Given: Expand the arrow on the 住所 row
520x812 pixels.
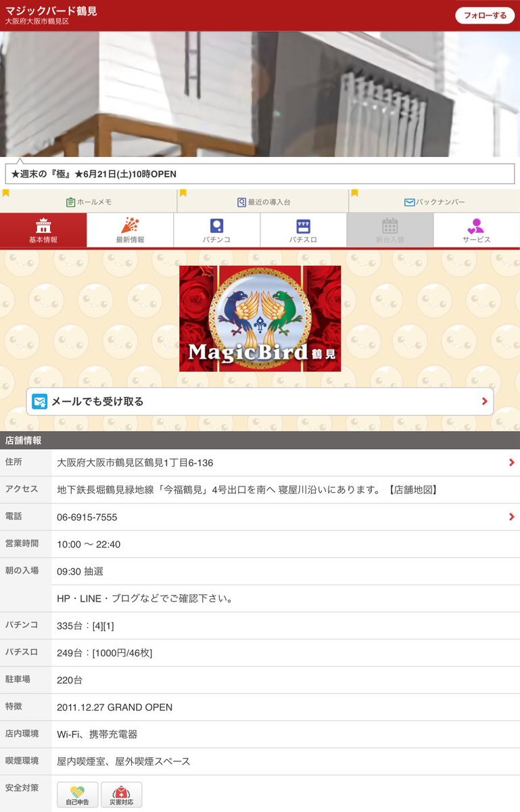Looking at the screenshot, I should pyautogui.click(x=511, y=463).
